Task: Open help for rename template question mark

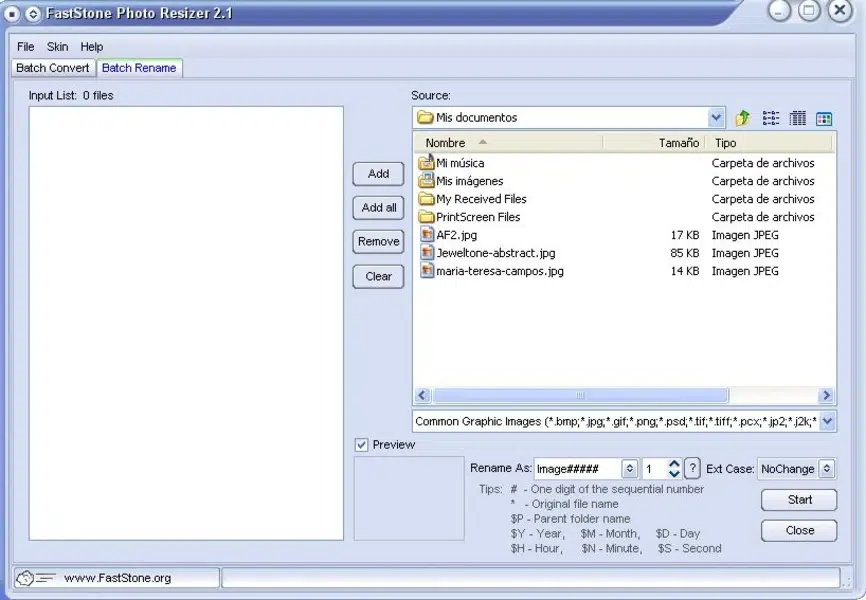Action: [693, 468]
